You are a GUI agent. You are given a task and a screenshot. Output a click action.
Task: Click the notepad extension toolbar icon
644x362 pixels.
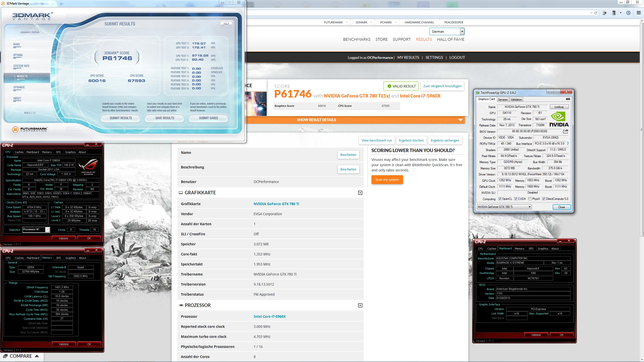point(614,13)
